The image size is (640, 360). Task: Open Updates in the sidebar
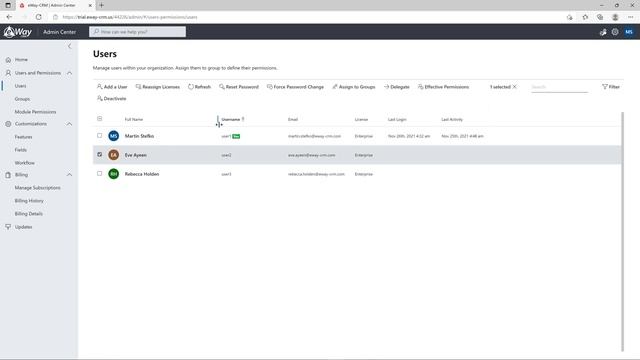coord(23,227)
